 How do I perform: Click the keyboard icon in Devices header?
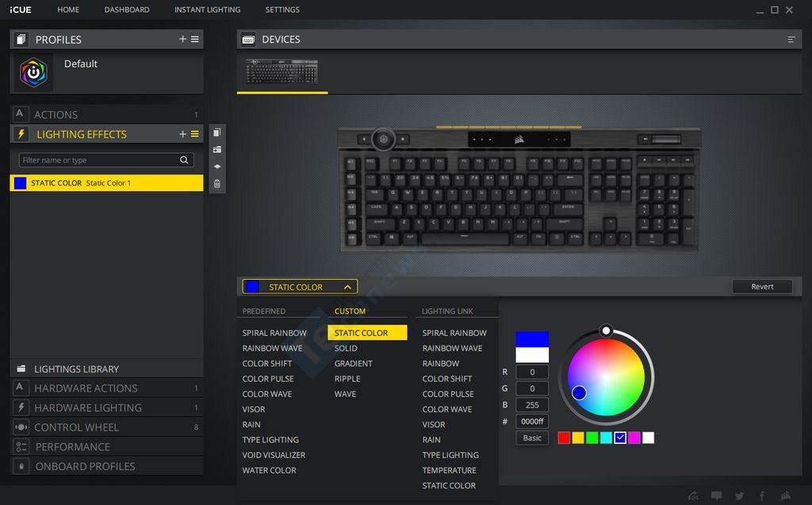click(x=248, y=40)
